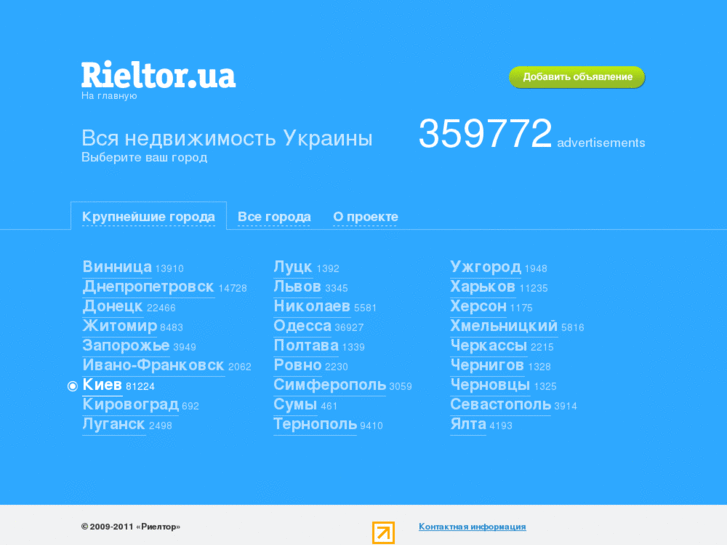The width and height of the screenshot is (727, 545).
Task: Switch to the Все города tab
Action: pos(274,217)
